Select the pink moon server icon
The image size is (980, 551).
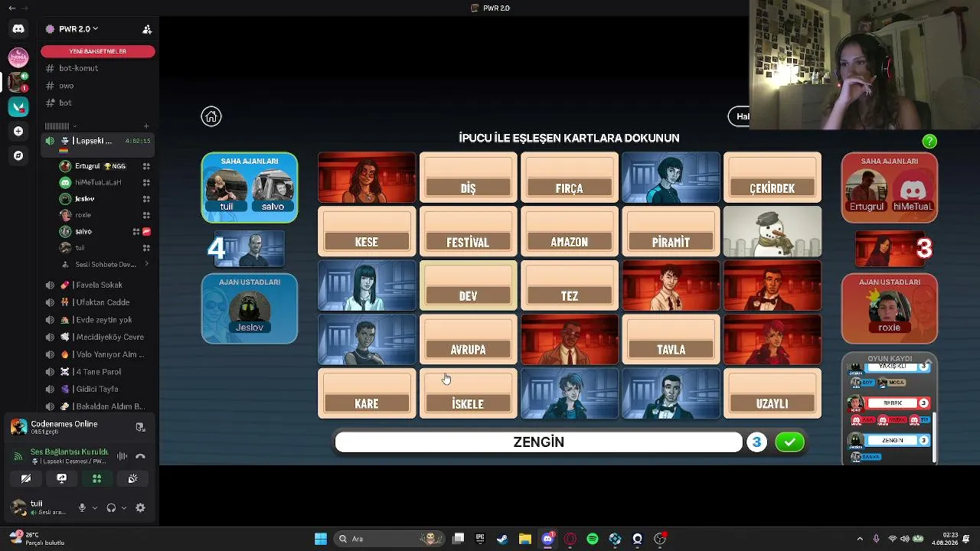[x=18, y=57]
